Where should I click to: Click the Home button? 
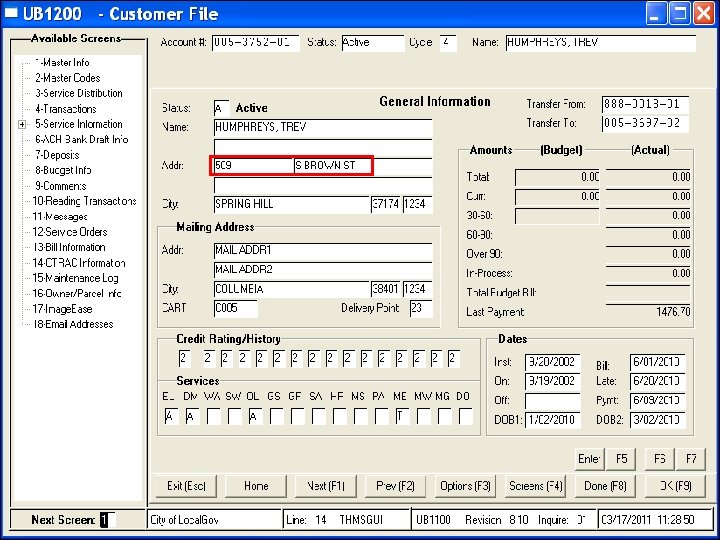pyautogui.click(x=256, y=486)
